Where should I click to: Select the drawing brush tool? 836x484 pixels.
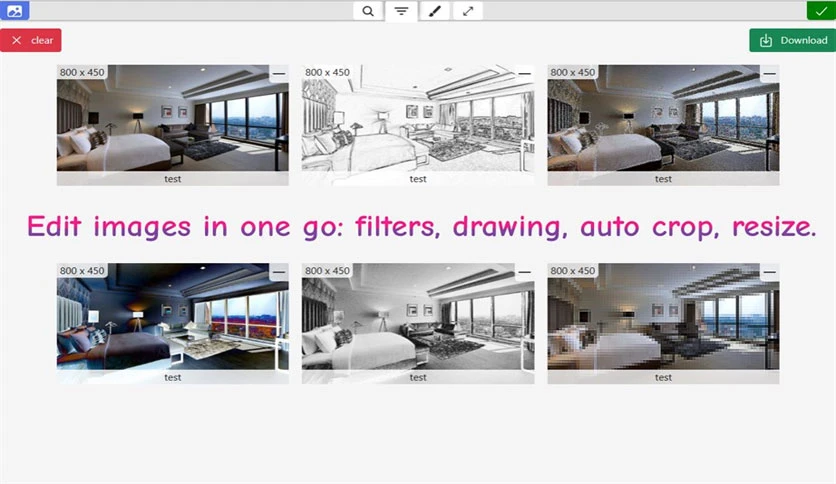click(x=435, y=11)
